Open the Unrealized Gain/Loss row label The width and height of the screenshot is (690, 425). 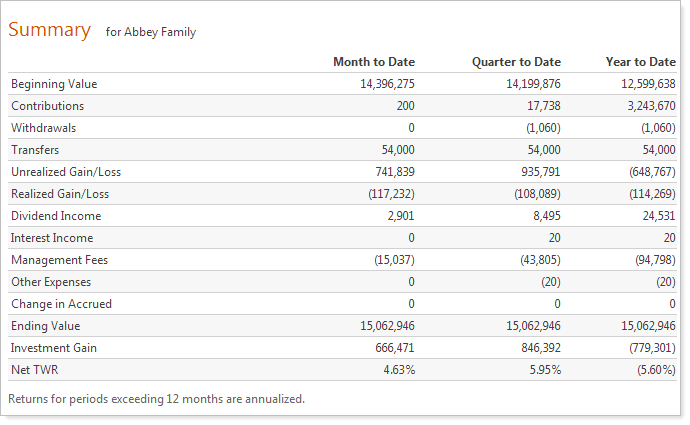tap(66, 172)
